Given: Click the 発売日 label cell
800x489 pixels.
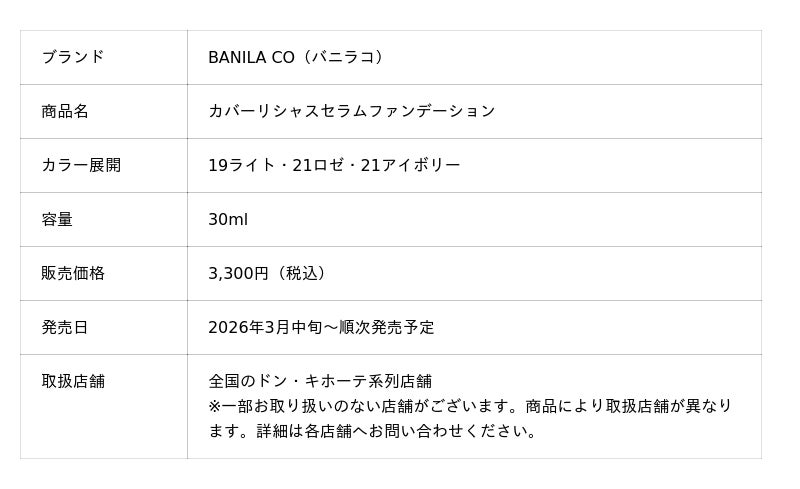Looking at the screenshot, I should pos(65,327).
